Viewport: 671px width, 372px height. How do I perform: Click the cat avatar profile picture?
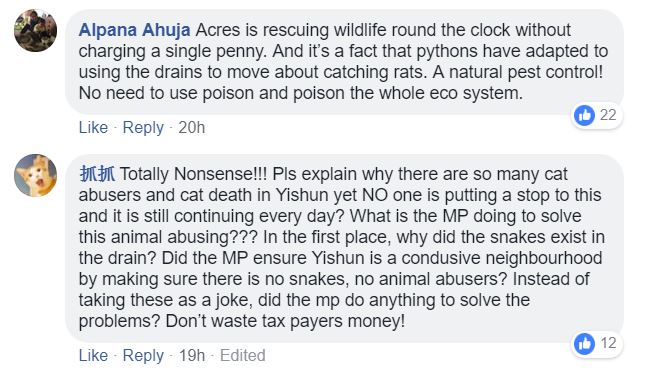pos(36,175)
